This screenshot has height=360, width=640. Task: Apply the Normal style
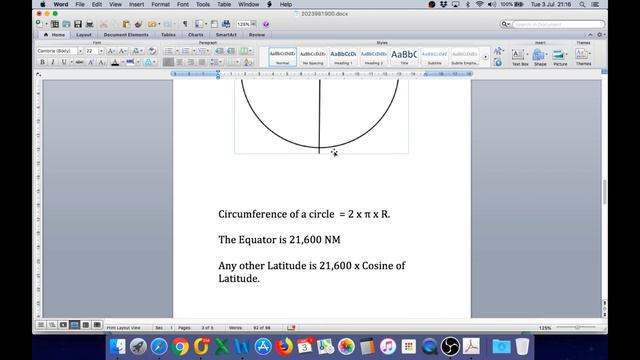point(282,57)
